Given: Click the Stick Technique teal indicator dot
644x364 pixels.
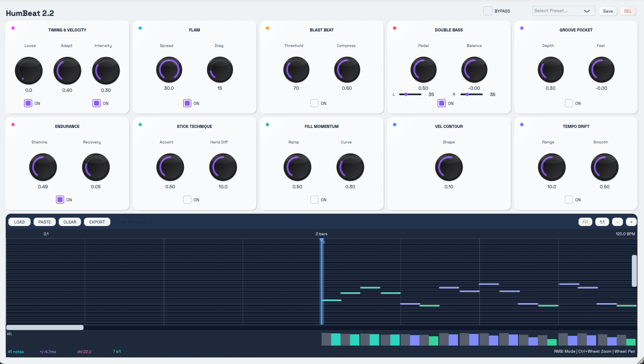Looking at the screenshot, I should click(140, 125).
